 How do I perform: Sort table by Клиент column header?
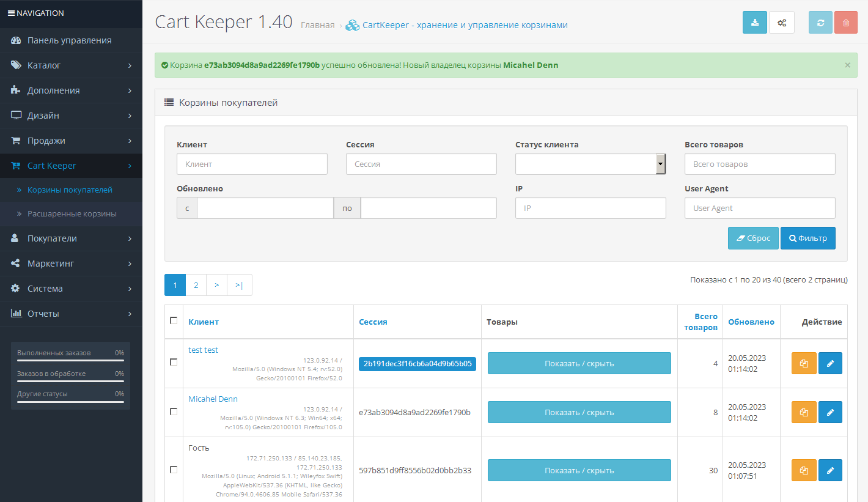[204, 322]
